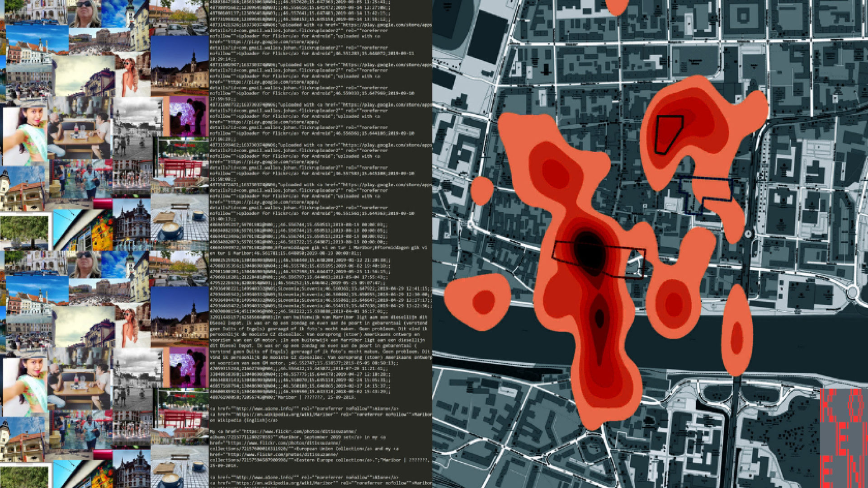Click the black core of the central heatmap hotspot
Screen dimensions: 868x488
coord(589,251)
